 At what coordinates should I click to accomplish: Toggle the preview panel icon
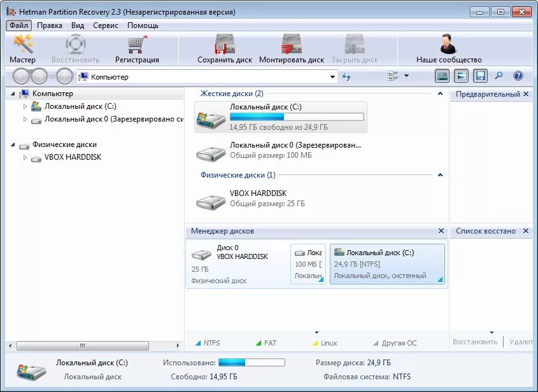pos(461,76)
